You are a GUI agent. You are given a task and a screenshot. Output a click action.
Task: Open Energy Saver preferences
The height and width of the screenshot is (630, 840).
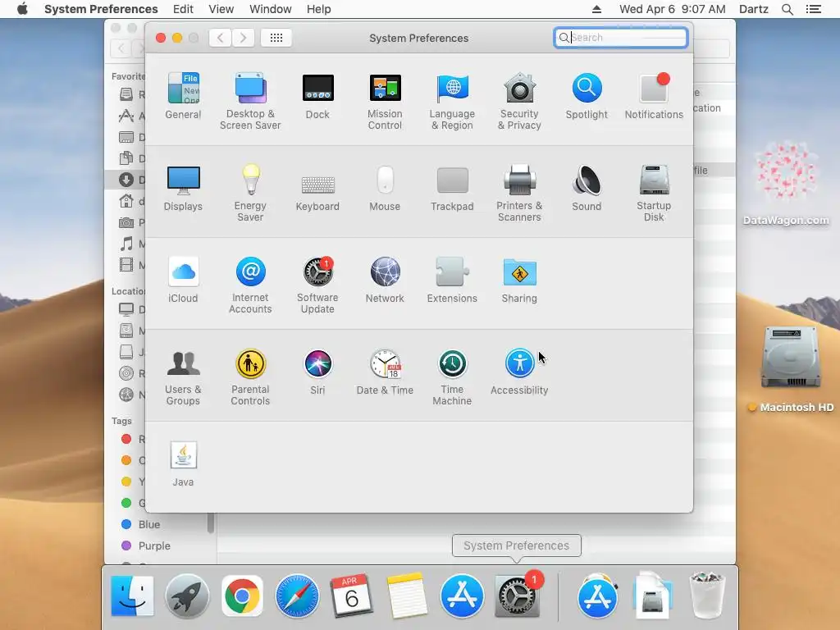[x=250, y=193]
